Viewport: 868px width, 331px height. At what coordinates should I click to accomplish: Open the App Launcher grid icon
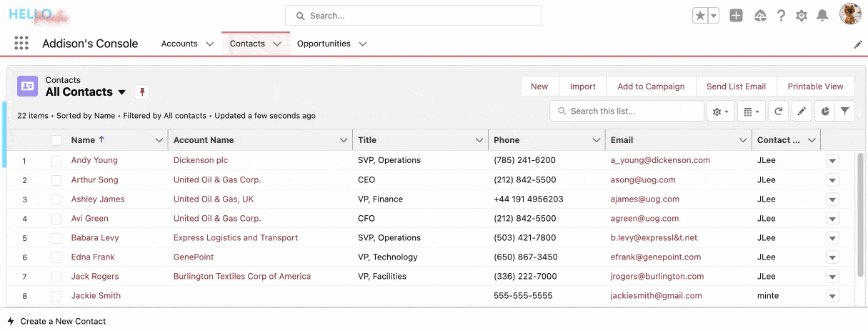pyautogui.click(x=21, y=44)
